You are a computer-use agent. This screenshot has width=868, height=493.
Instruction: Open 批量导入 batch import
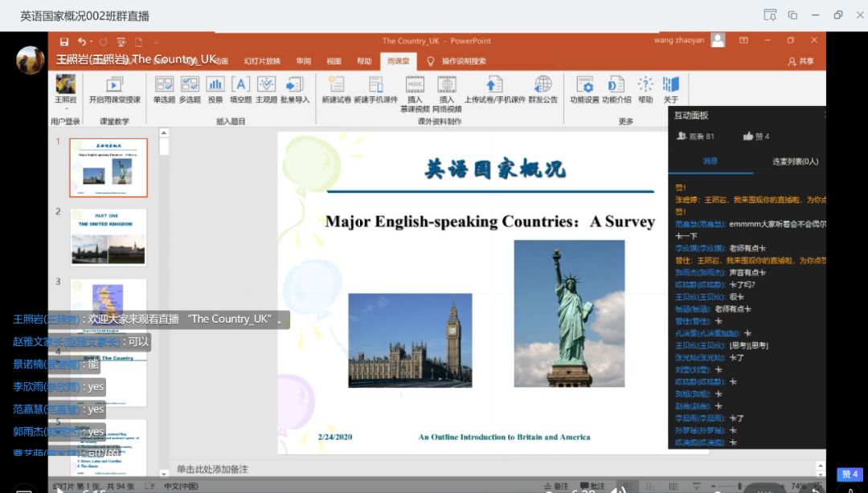pos(294,89)
